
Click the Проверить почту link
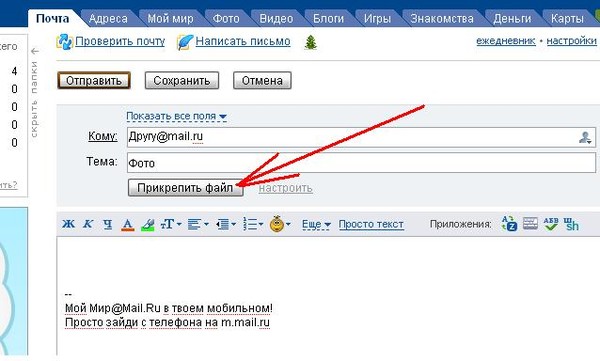(x=120, y=41)
